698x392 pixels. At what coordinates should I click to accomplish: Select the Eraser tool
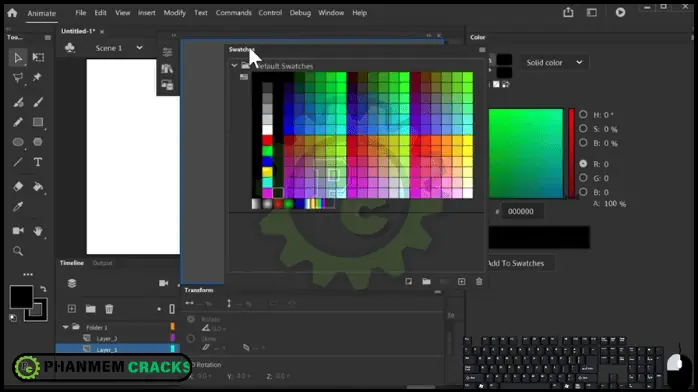coord(18,186)
